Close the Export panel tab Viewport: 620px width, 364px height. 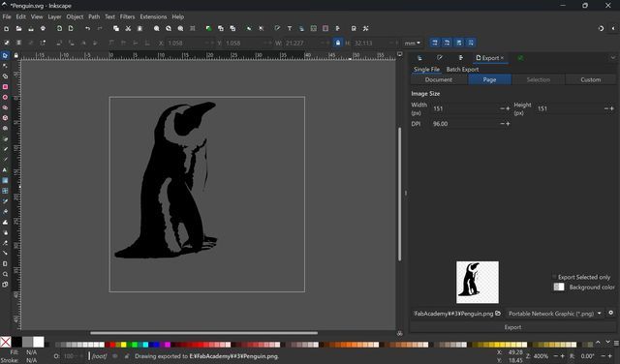(502, 58)
